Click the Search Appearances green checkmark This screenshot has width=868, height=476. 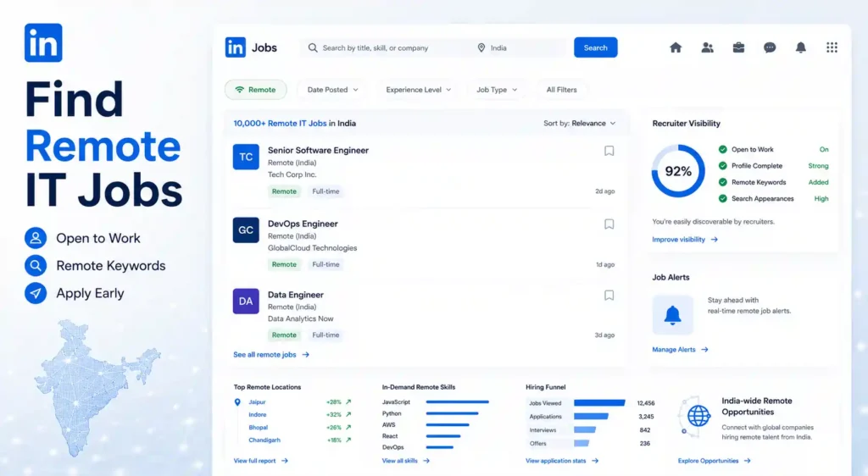722,198
